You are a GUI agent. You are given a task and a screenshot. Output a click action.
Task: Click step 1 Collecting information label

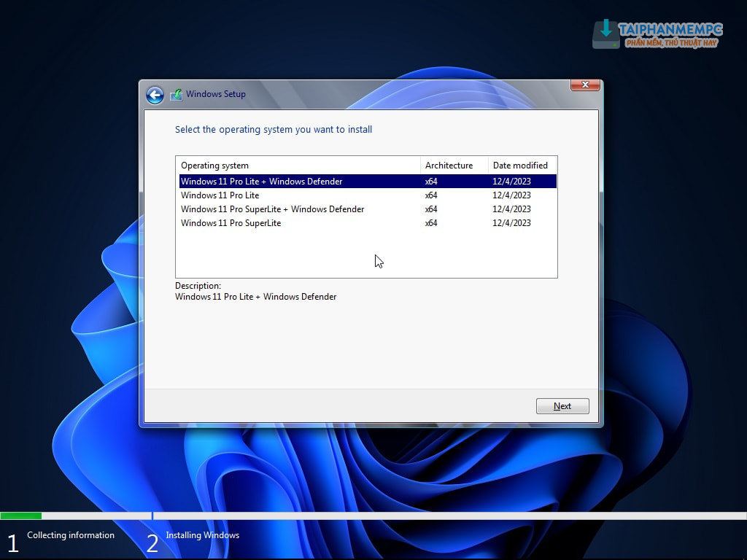[71, 535]
